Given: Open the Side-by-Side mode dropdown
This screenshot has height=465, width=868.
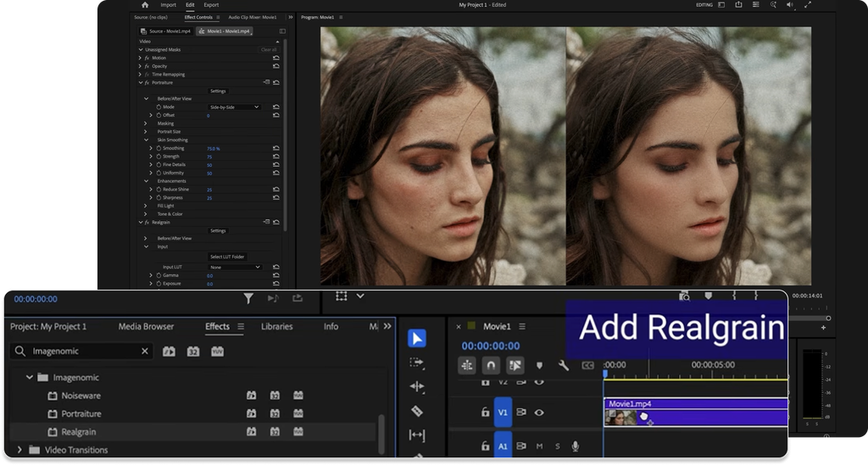Looking at the screenshot, I should [234, 107].
